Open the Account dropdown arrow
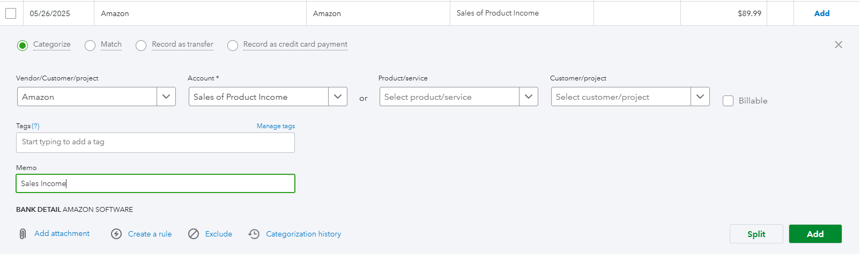 tap(338, 97)
